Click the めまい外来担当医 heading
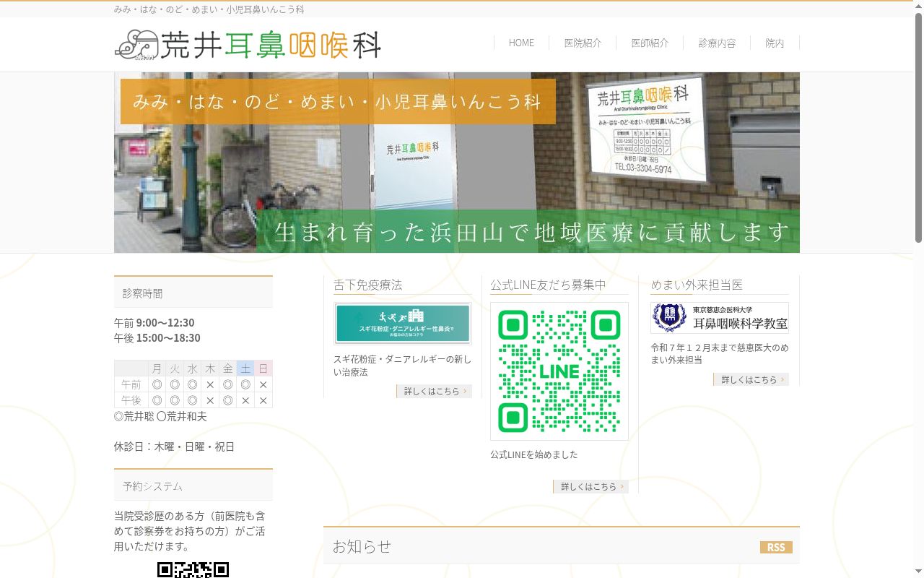This screenshot has width=924, height=578. pos(697,285)
